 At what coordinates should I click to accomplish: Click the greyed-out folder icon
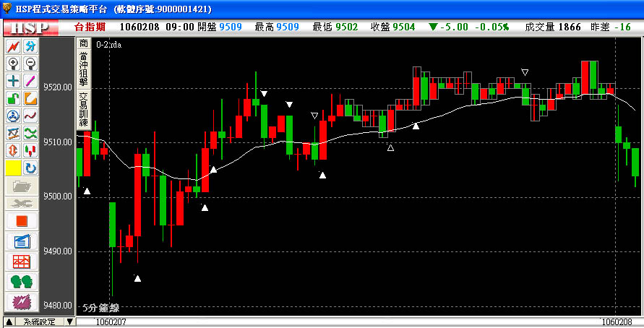click(22, 186)
